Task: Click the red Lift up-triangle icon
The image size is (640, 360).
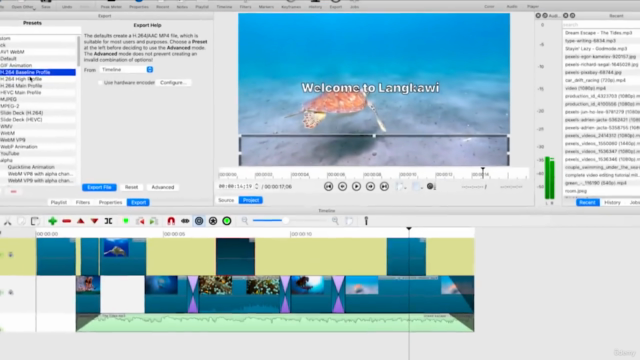Action: (80, 221)
